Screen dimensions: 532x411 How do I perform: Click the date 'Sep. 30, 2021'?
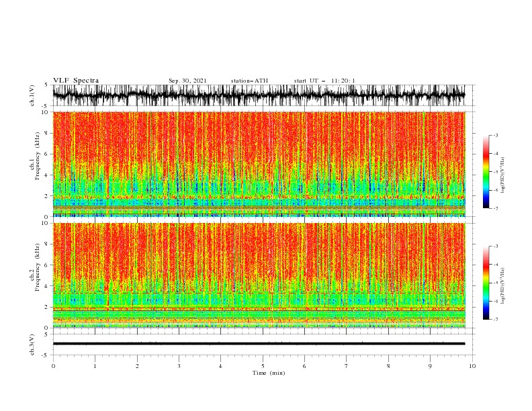[187, 81]
